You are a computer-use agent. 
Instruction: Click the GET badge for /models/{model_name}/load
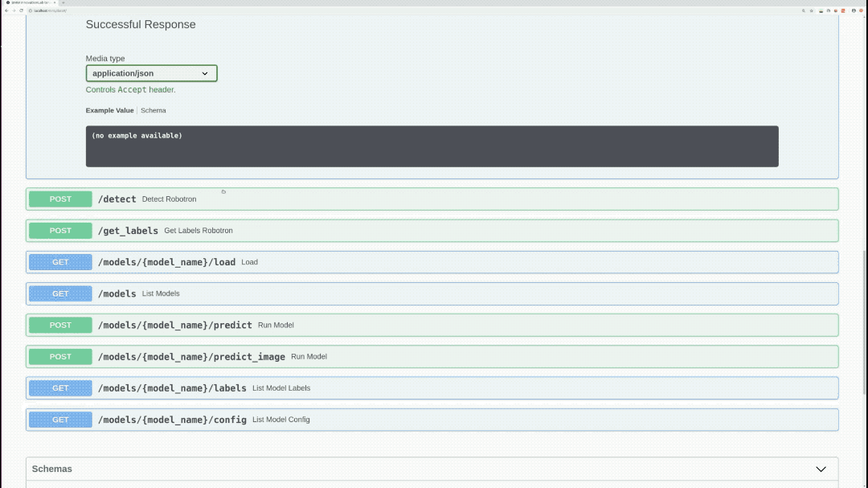click(x=60, y=262)
